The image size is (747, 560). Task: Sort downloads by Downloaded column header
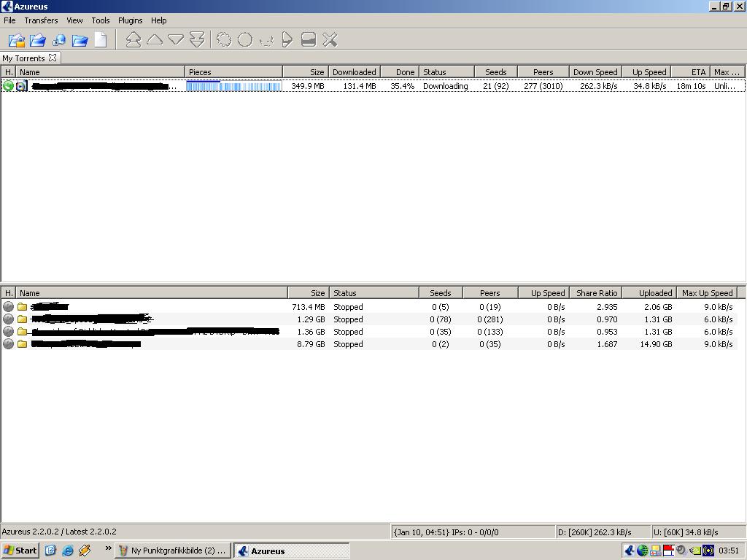pos(355,72)
